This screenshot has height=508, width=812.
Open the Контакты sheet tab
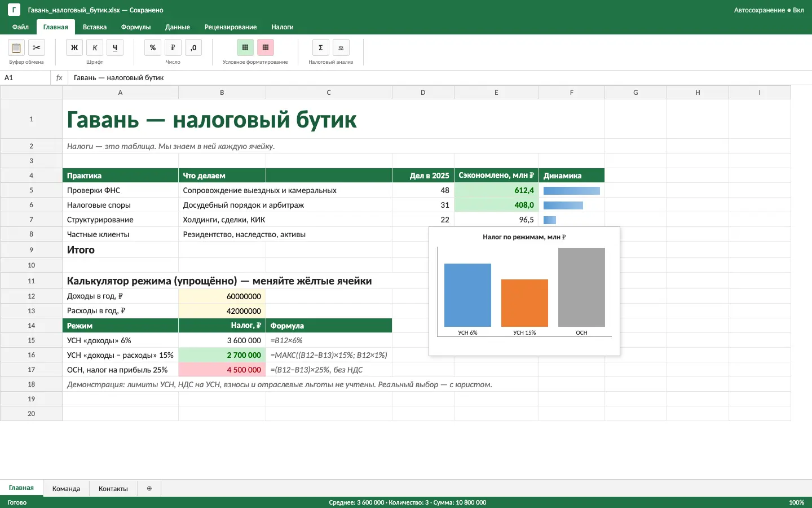pos(113,489)
